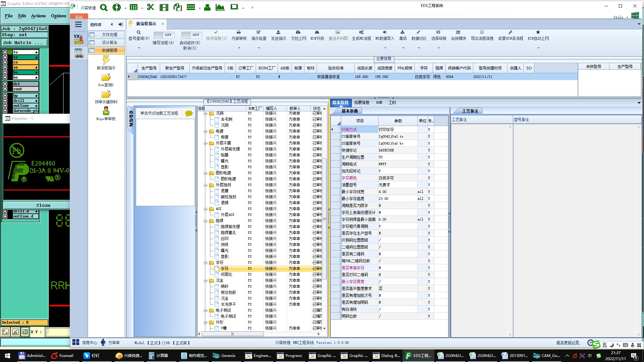Collapse the 外层干膜 tree folder

(206, 143)
